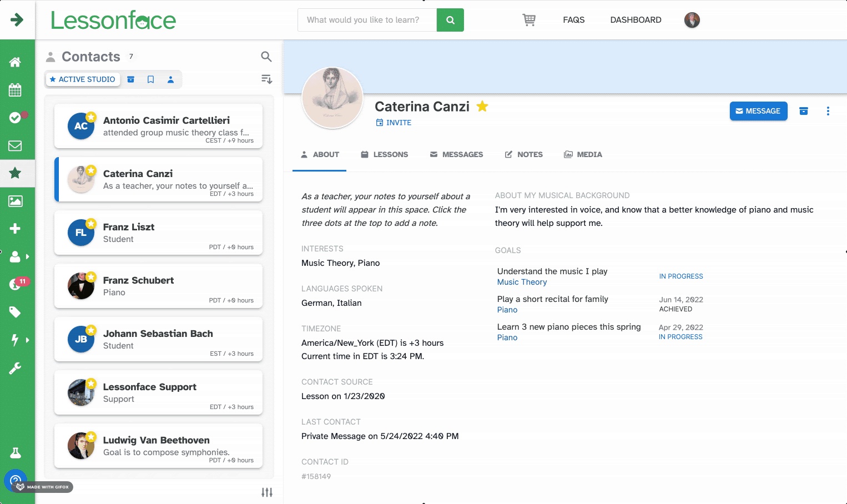Click the contacts search magnifier icon
Image resolution: width=847 pixels, height=504 pixels.
point(266,57)
